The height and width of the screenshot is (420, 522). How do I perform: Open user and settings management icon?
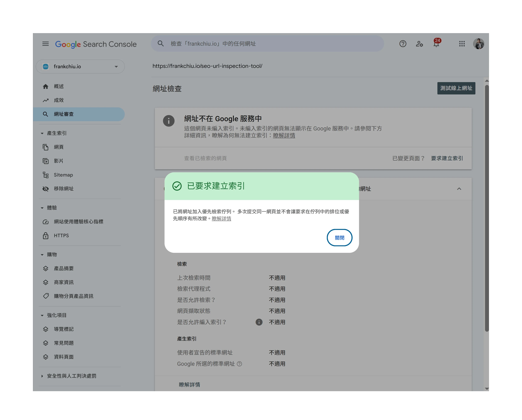click(x=419, y=44)
